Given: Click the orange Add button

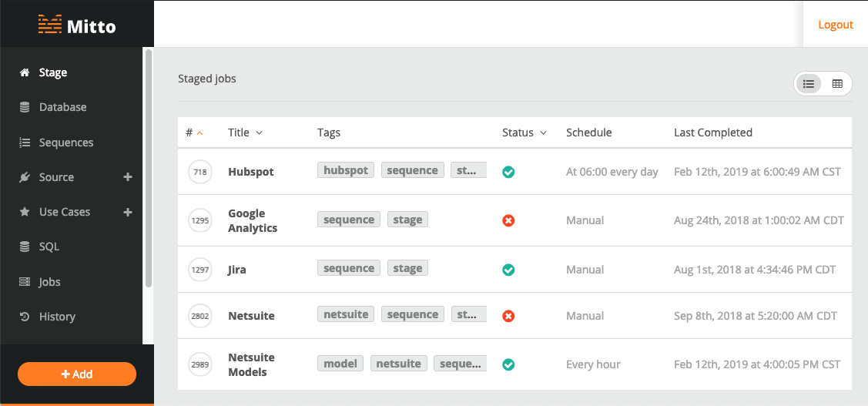Looking at the screenshot, I should tap(77, 374).
